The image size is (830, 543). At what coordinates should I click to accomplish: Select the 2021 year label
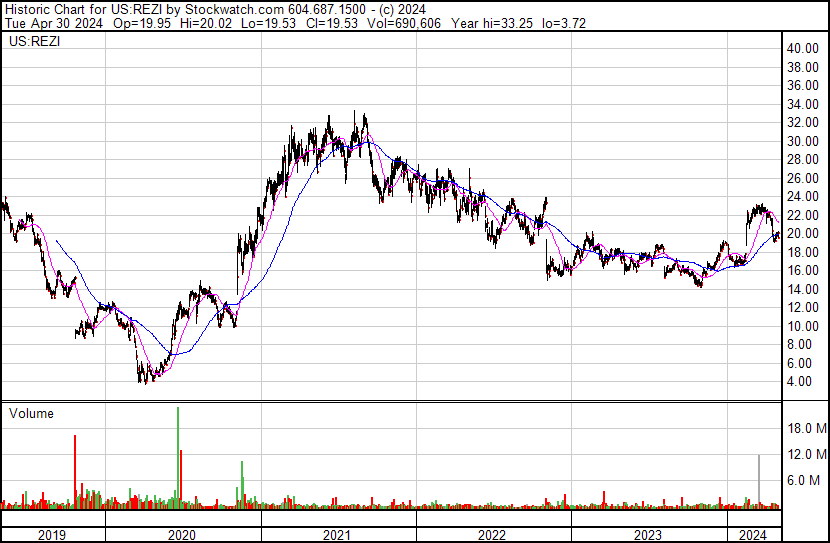click(x=337, y=535)
